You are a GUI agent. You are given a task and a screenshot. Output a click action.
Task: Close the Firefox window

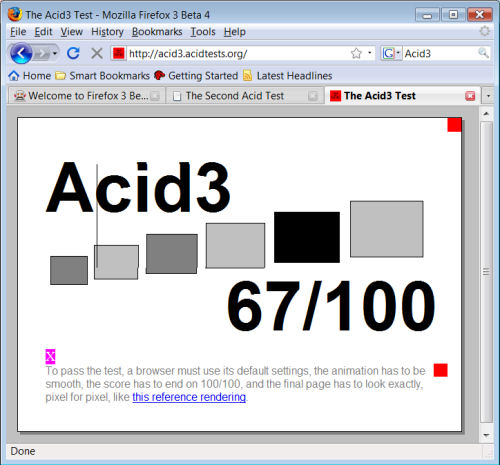tap(480, 15)
